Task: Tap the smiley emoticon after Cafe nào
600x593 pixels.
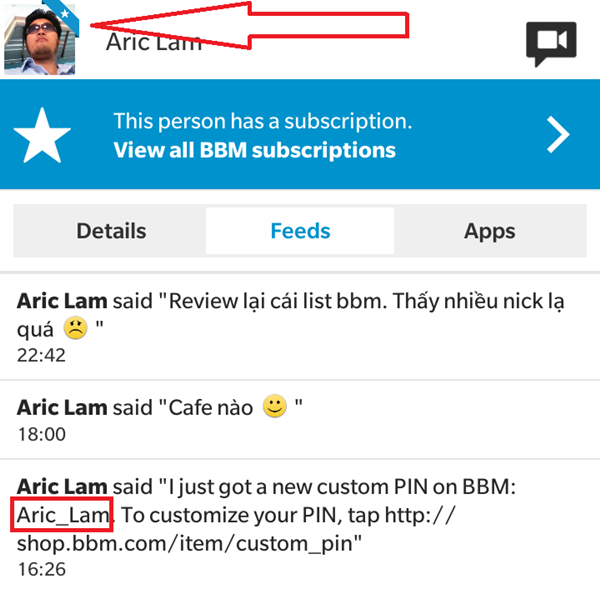Action: tap(274, 406)
